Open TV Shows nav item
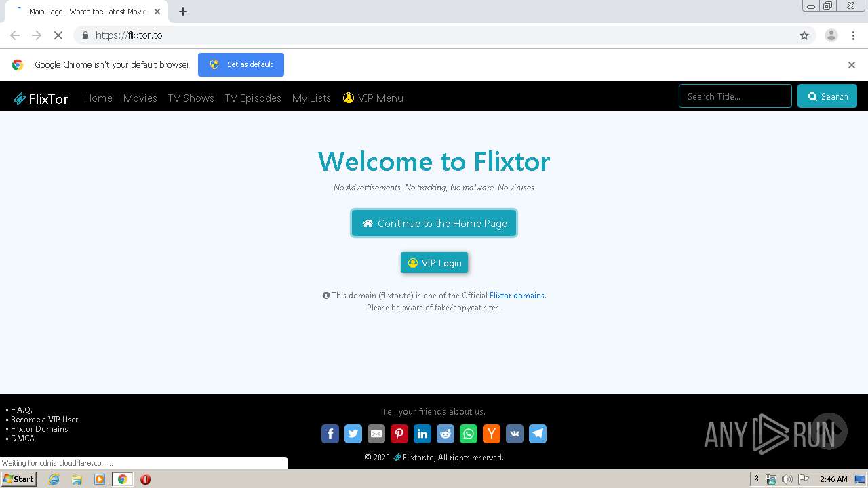Image resolution: width=868 pixels, height=488 pixels. (x=191, y=98)
